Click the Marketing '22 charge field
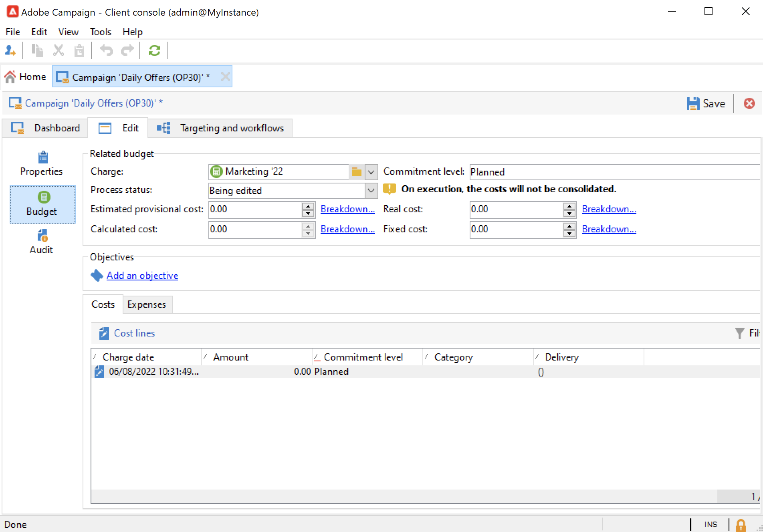 (x=279, y=172)
